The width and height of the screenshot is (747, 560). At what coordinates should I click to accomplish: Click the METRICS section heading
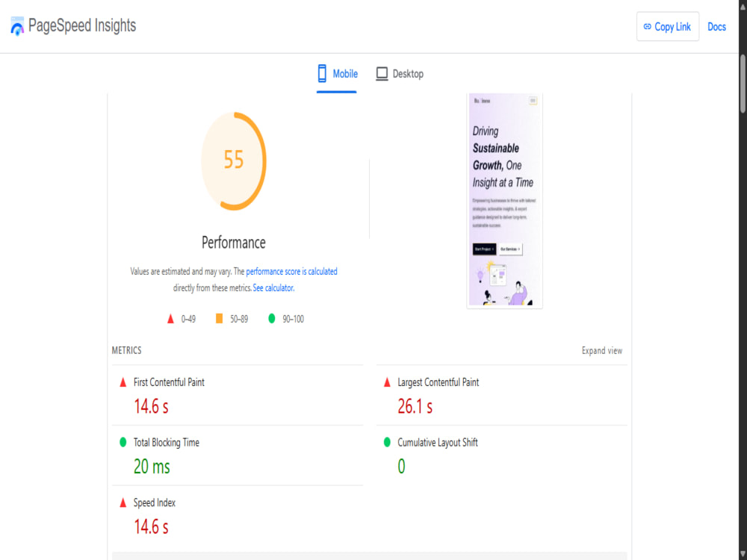click(x=127, y=350)
